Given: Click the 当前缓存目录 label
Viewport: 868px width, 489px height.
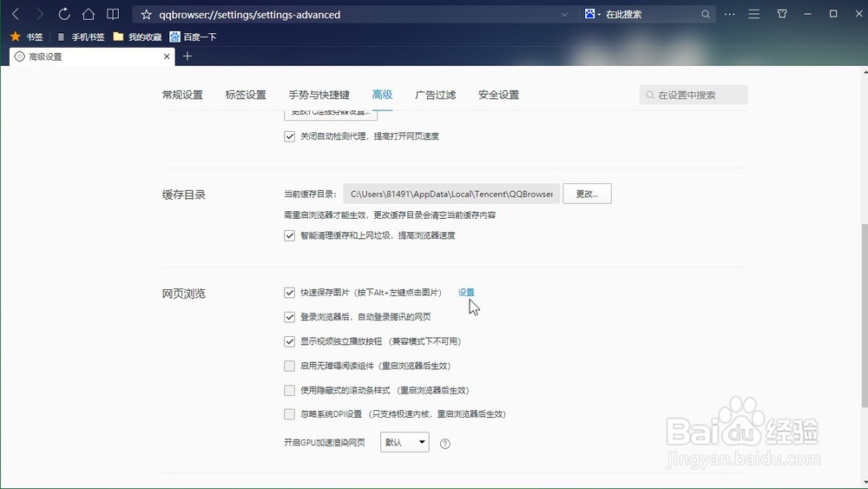Looking at the screenshot, I should pos(310,194).
